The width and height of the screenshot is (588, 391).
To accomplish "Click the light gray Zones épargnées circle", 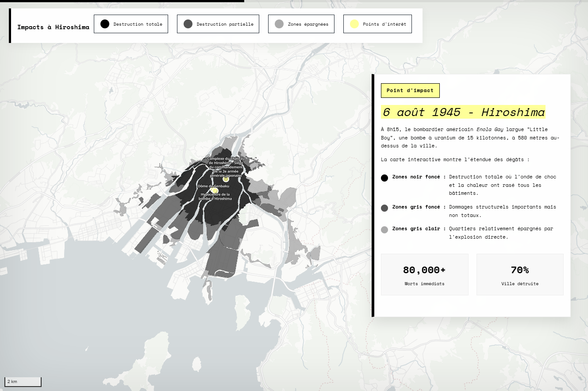I will [279, 24].
